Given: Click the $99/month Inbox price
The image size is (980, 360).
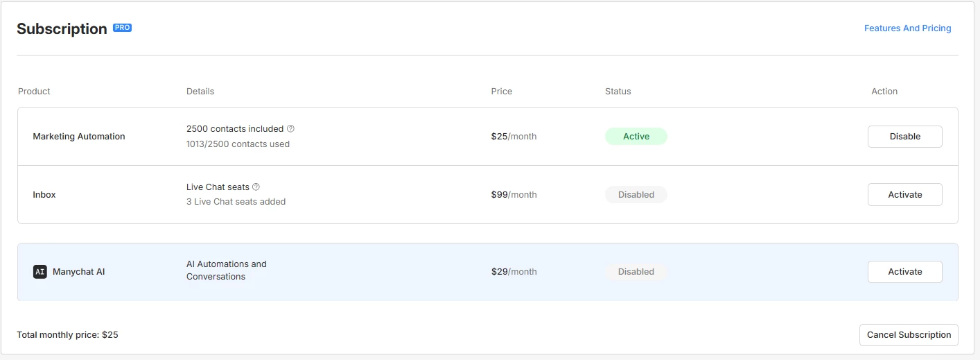Looking at the screenshot, I should coord(514,195).
